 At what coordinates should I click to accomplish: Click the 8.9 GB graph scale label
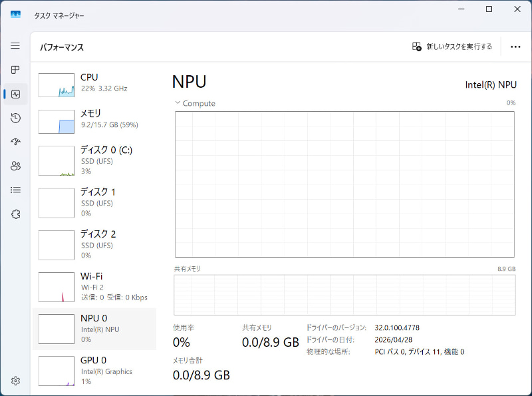[507, 269]
